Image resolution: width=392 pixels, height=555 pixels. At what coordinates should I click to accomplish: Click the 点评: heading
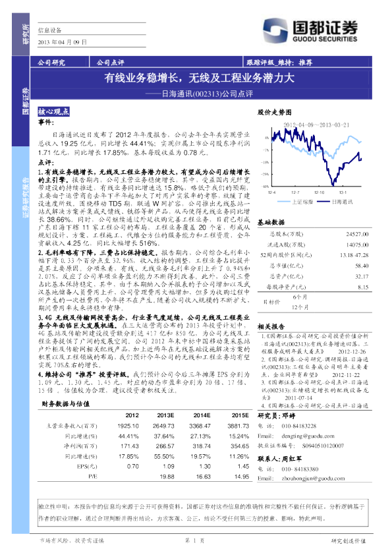(46, 163)
